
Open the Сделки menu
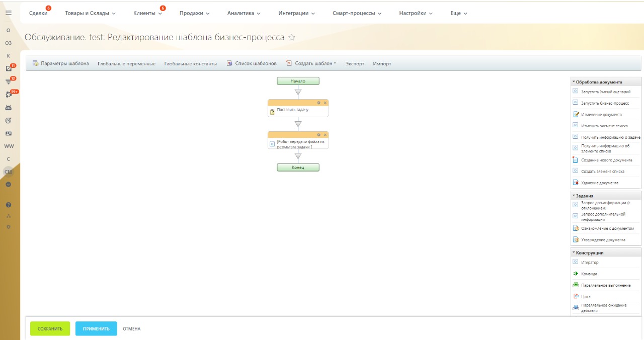pyautogui.click(x=38, y=13)
